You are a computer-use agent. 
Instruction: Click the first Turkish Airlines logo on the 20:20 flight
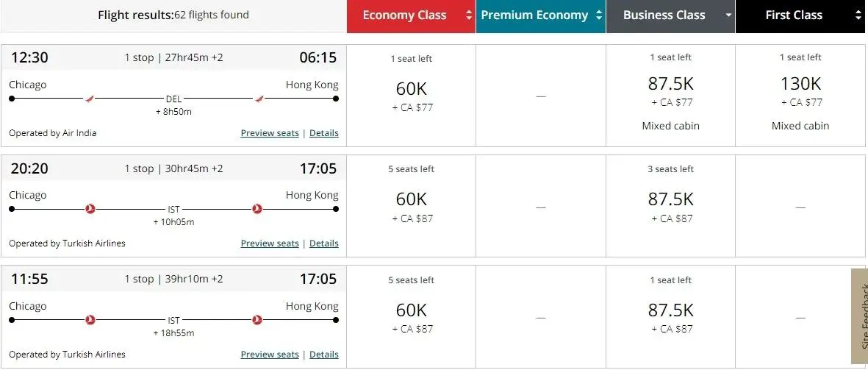pyautogui.click(x=90, y=209)
